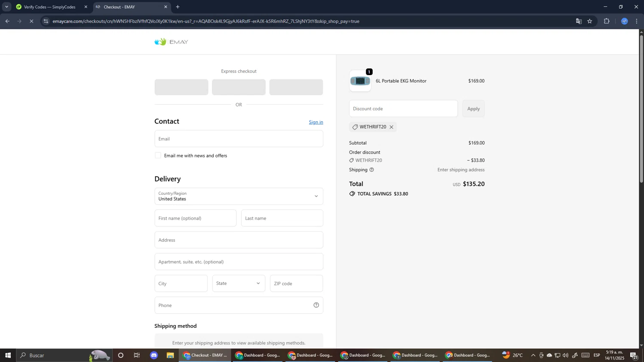The height and width of the screenshot is (362, 644).
Task: Expand the Country/Region dropdown
Action: tap(239, 196)
